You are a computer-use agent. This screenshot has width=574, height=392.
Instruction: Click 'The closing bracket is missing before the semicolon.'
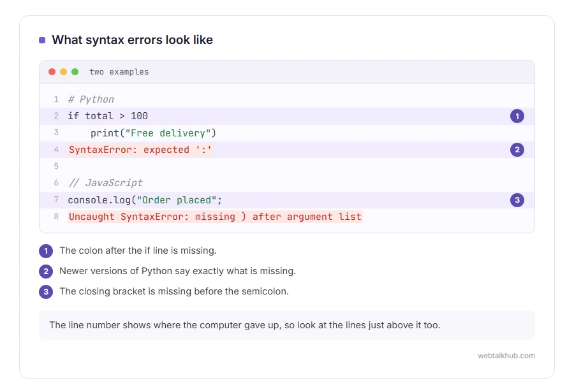pyautogui.click(x=174, y=291)
